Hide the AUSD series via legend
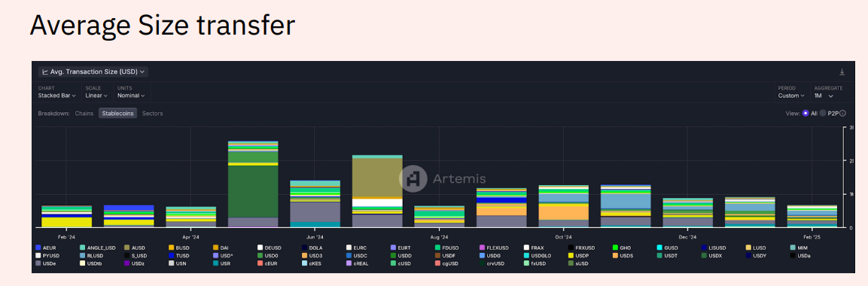 coord(135,248)
